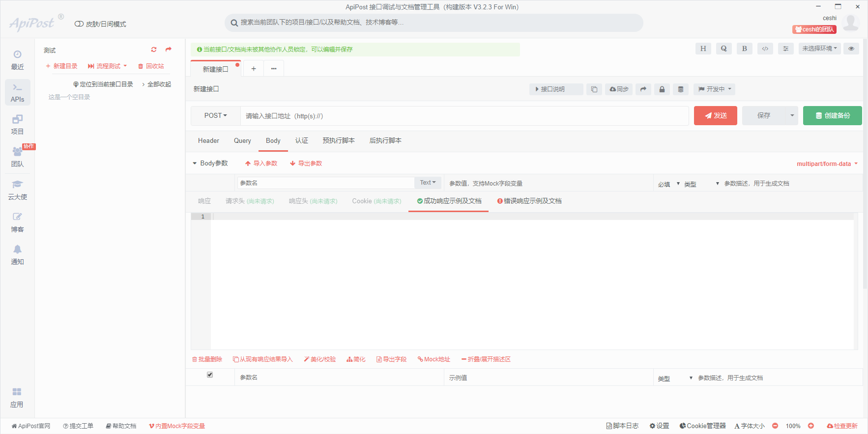Click the refresh icon in the project panel
This screenshot has width=868, height=434.
(154, 50)
